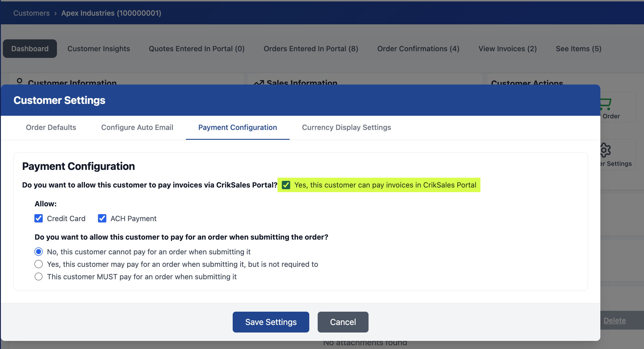644x349 pixels.
Task: Click the 'Payment Configuration' section heading
Action: tap(78, 166)
